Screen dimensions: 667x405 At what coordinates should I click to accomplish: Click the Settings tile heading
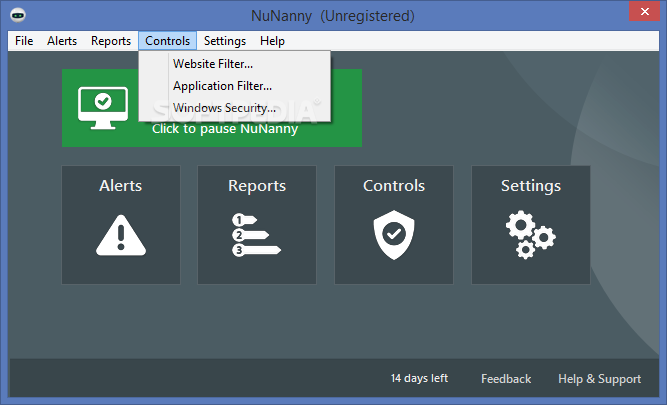[x=531, y=185]
